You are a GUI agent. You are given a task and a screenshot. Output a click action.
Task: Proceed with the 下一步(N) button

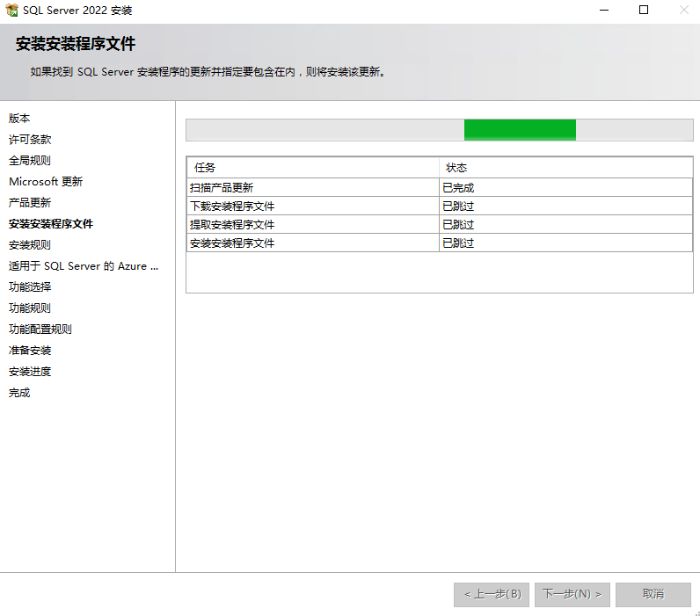572,595
